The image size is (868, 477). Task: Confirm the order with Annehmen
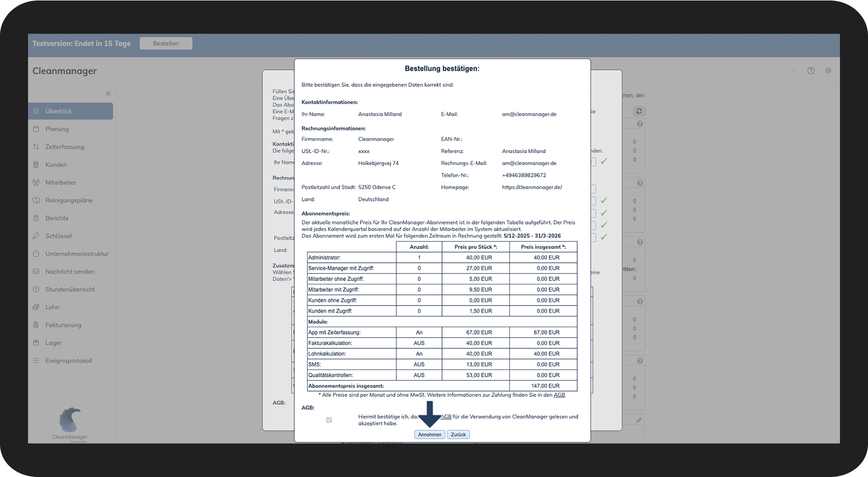point(430,435)
